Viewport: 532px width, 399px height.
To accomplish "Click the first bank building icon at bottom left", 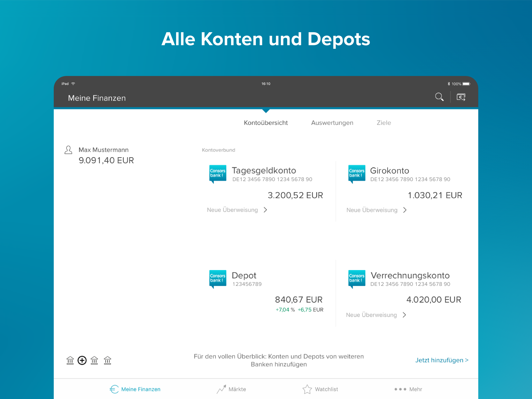I will tap(70, 360).
